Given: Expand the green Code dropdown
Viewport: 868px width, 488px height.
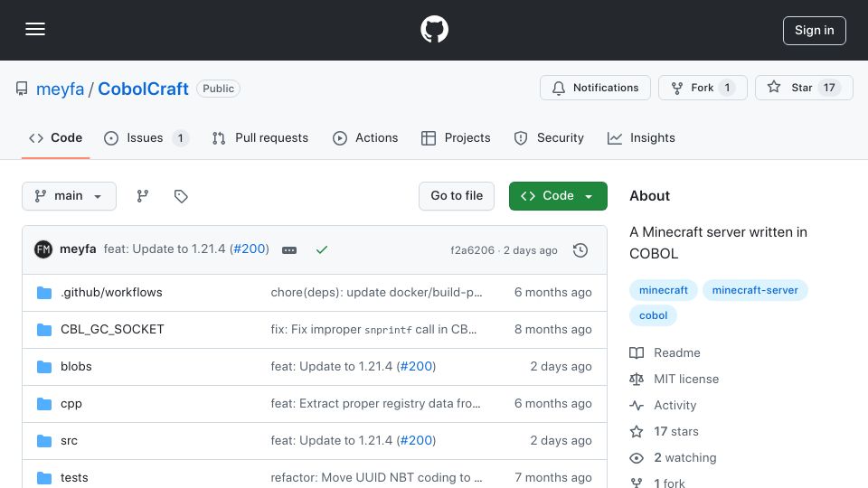Looking at the screenshot, I should point(558,196).
